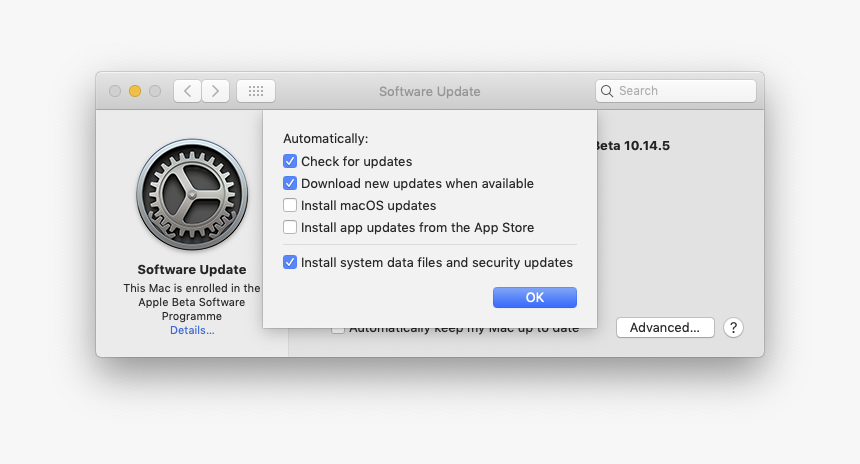Click the magnifier icon in Search
This screenshot has height=464, width=860.
point(607,91)
